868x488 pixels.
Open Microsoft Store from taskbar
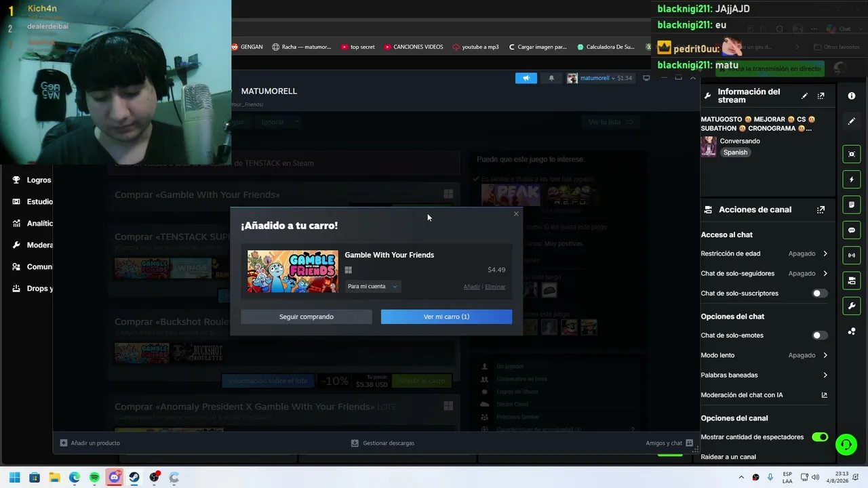click(35, 477)
